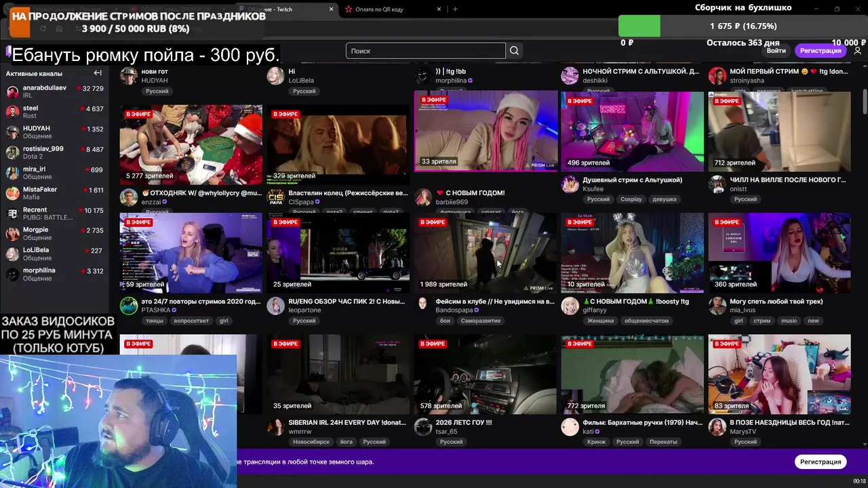Open stream thumbnail with 712 зрителей

tap(779, 131)
